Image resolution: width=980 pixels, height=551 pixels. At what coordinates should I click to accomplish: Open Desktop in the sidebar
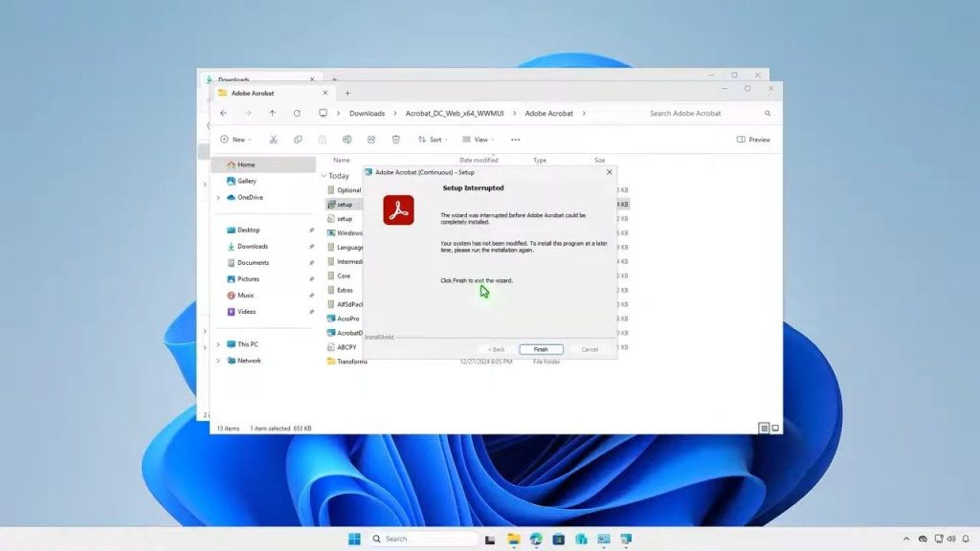[248, 230]
